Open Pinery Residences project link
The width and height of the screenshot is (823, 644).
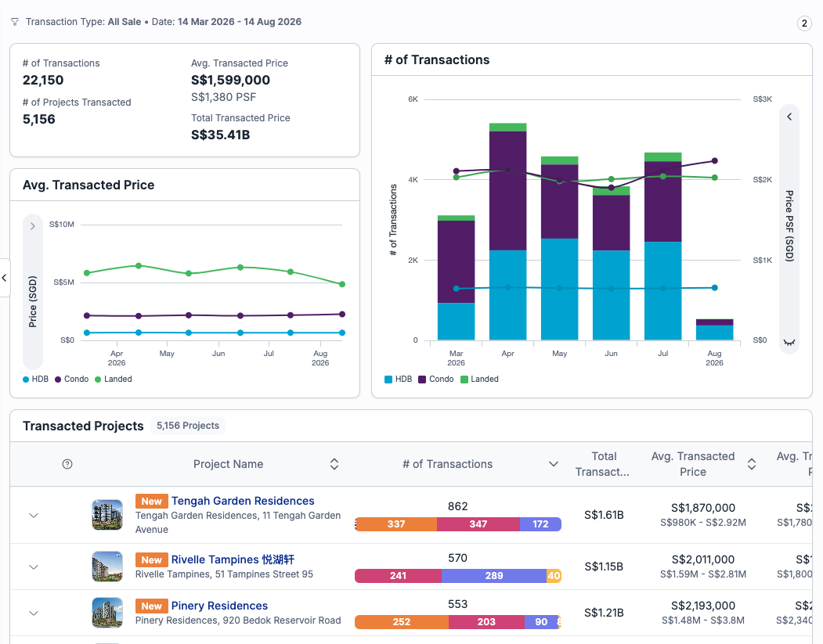point(219,606)
